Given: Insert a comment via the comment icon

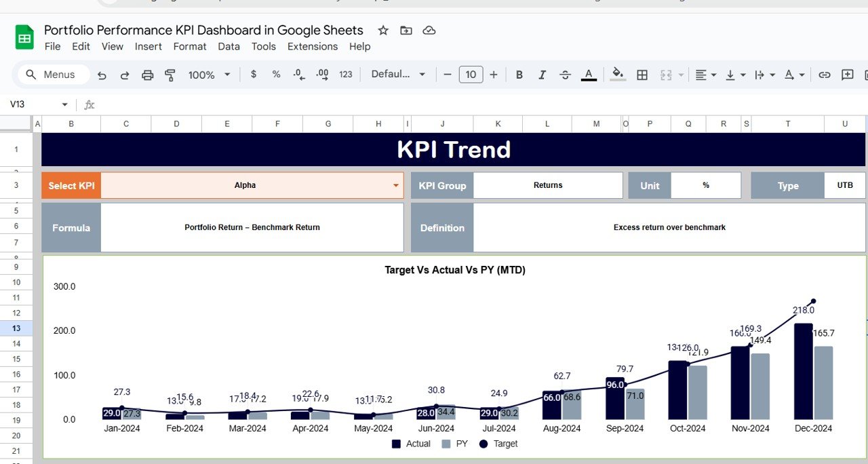Looking at the screenshot, I should (x=847, y=75).
